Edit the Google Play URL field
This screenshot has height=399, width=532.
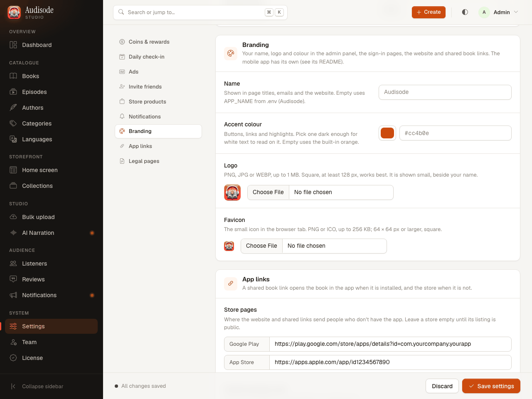pos(390,344)
